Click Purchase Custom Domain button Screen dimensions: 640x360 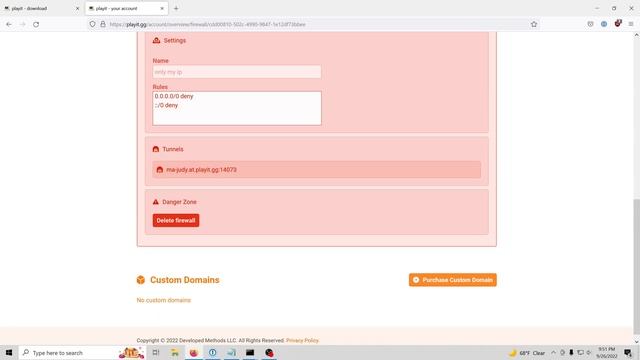click(453, 280)
